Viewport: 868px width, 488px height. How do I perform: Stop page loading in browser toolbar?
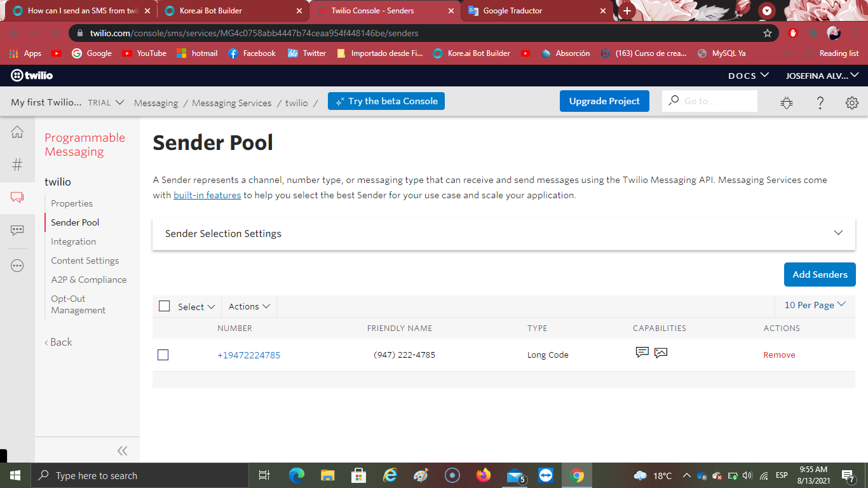click(53, 33)
